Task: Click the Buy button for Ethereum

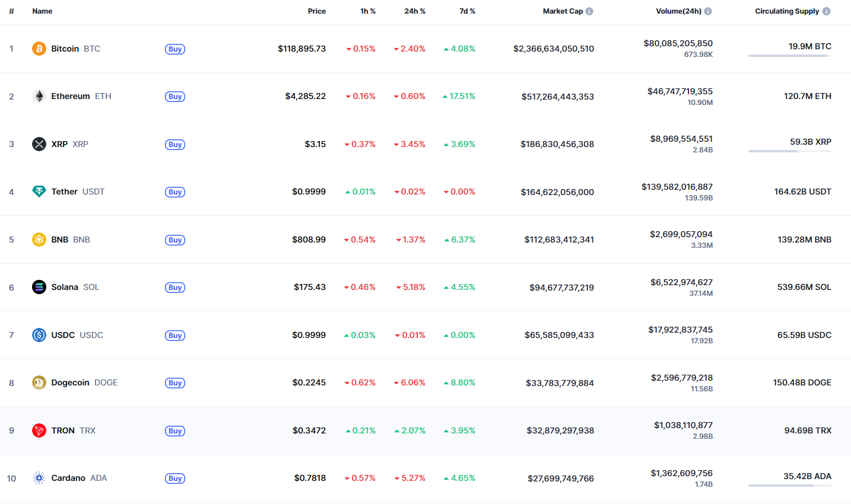Action: (x=175, y=97)
